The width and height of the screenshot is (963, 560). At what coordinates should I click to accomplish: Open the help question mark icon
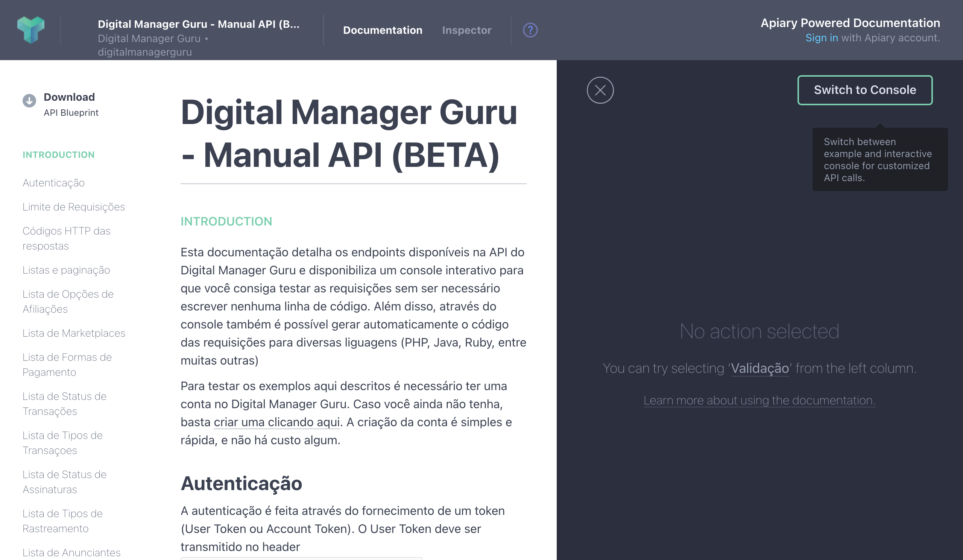click(x=530, y=30)
